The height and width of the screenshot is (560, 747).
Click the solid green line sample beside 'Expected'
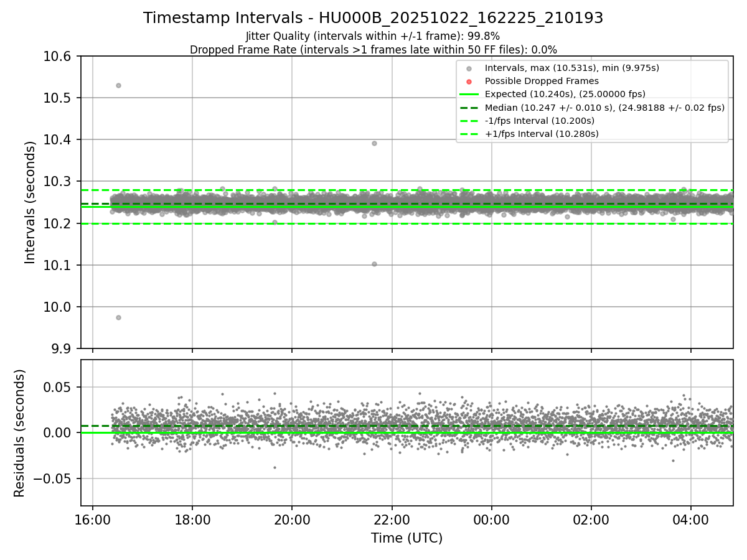pyautogui.click(x=469, y=95)
